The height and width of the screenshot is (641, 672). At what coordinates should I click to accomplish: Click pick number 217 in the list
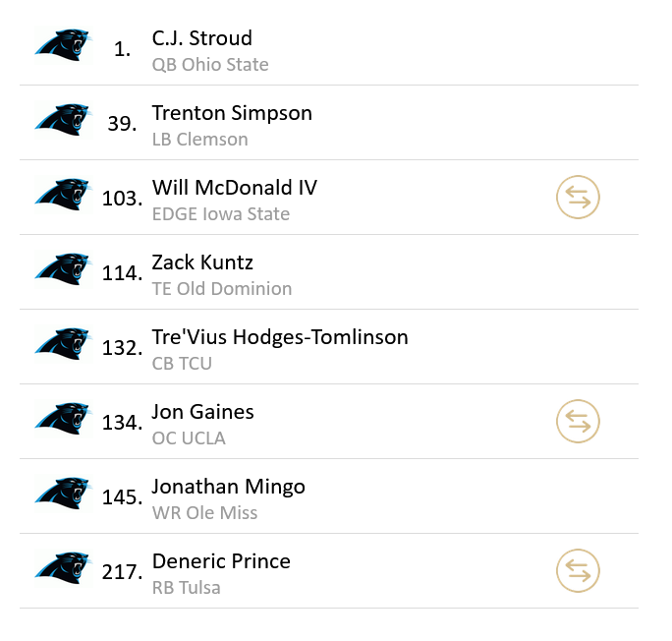(122, 572)
